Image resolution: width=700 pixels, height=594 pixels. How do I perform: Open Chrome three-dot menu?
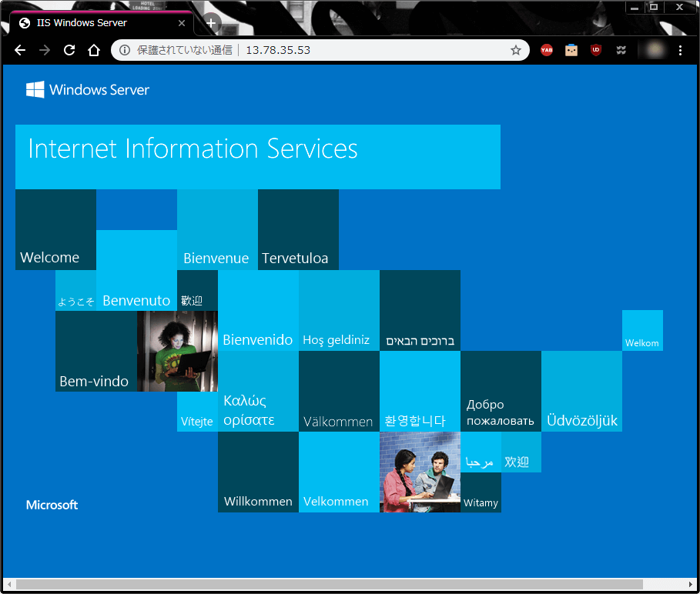[x=680, y=50]
